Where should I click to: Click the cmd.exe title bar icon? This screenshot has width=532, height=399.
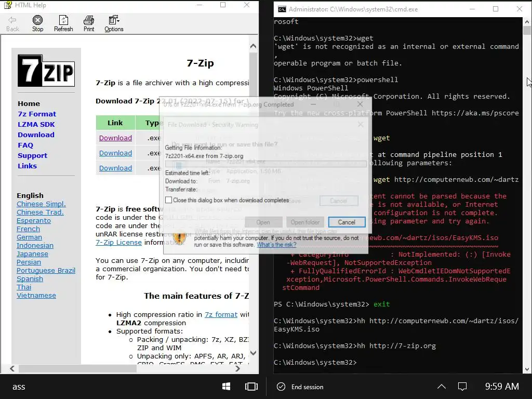282,9
